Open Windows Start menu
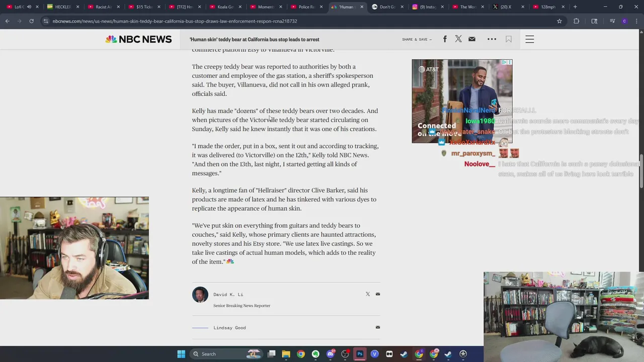This screenshot has height=362, width=644. pyautogui.click(x=181, y=354)
